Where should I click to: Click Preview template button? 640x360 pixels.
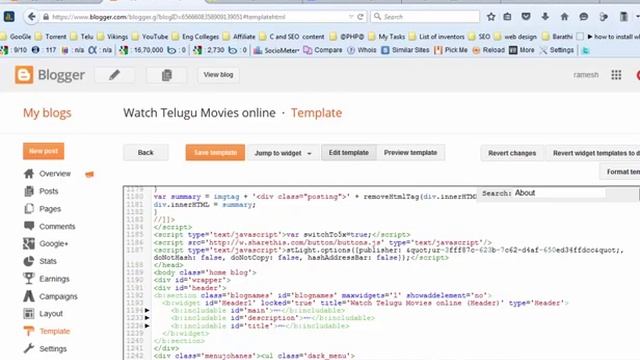tap(410, 153)
